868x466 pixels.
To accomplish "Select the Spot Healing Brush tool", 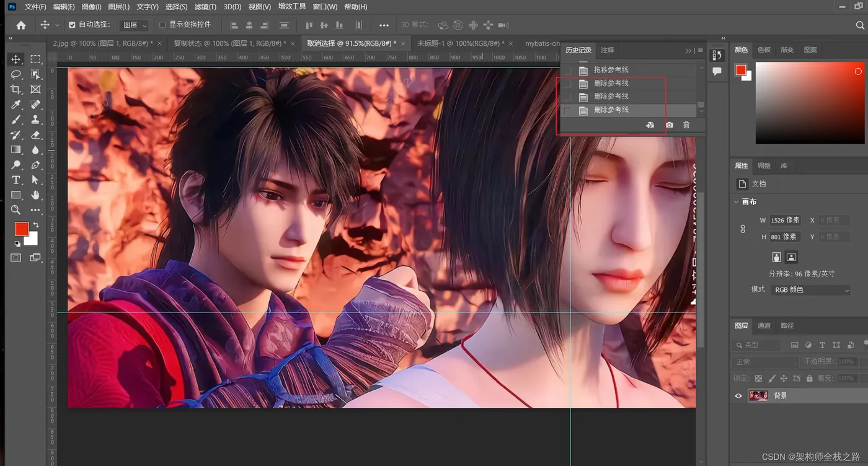I will [x=35, y=105].
